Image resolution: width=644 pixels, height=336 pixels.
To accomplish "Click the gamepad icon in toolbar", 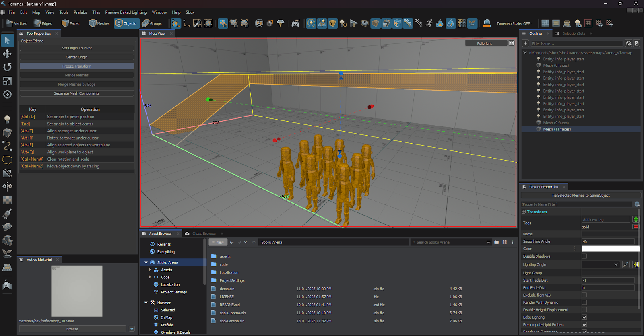I will 295,23.
